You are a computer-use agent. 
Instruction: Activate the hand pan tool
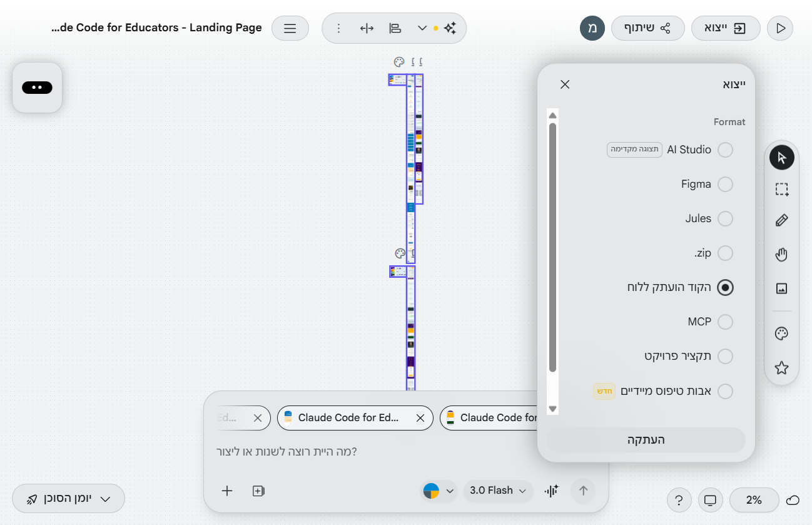point(781,255)
